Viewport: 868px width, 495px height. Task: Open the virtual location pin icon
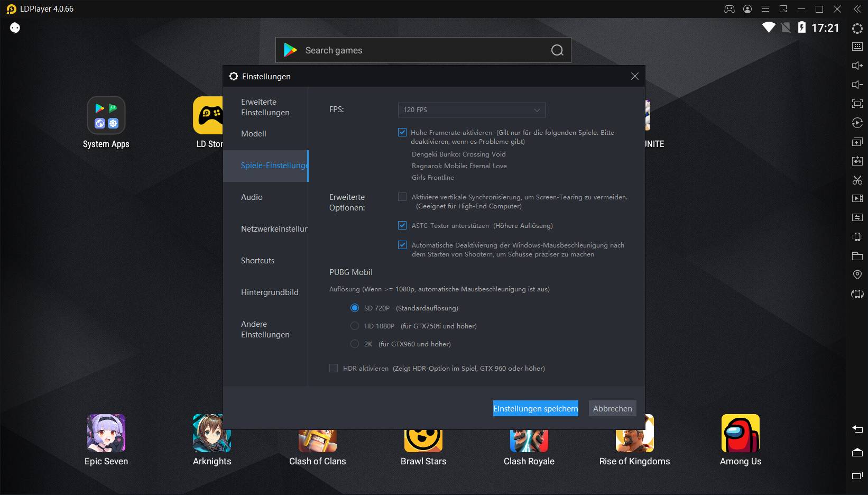pyautogui.click(x=857, y=274)
